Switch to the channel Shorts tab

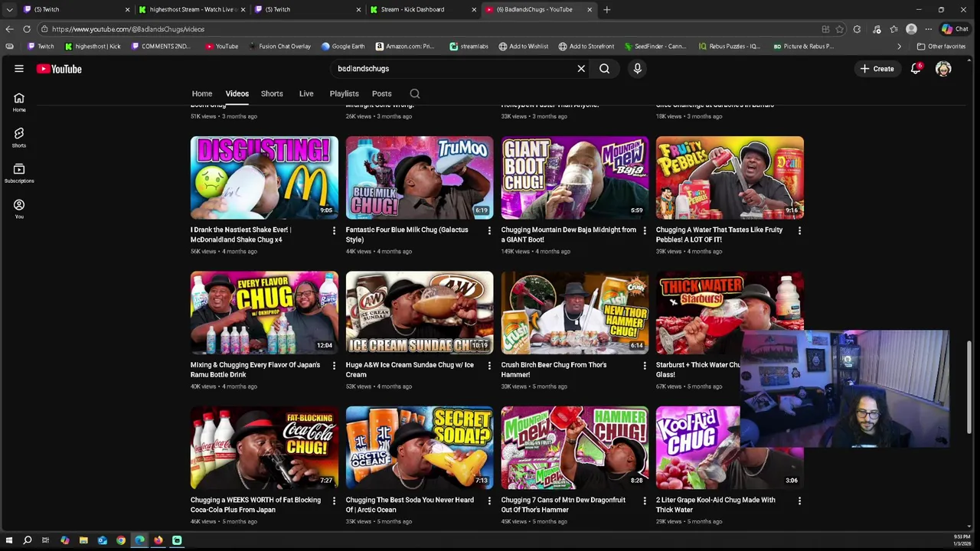(x=272, y=93)
